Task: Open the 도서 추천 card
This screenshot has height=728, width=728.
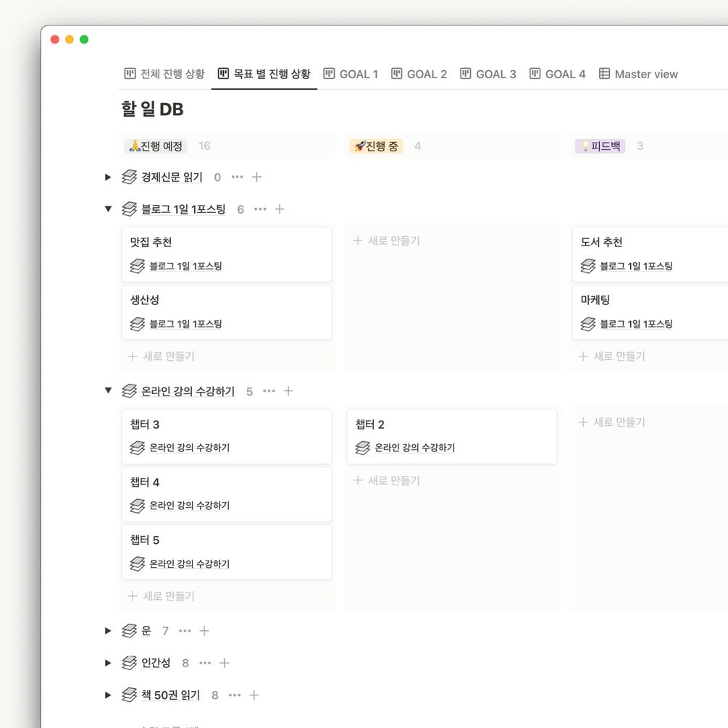Action: tap(650, 254)
